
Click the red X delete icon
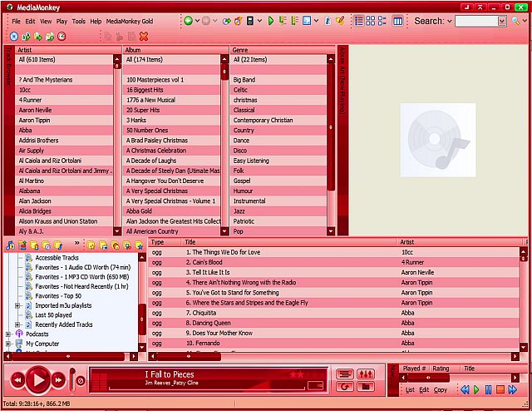pos(144,37)
